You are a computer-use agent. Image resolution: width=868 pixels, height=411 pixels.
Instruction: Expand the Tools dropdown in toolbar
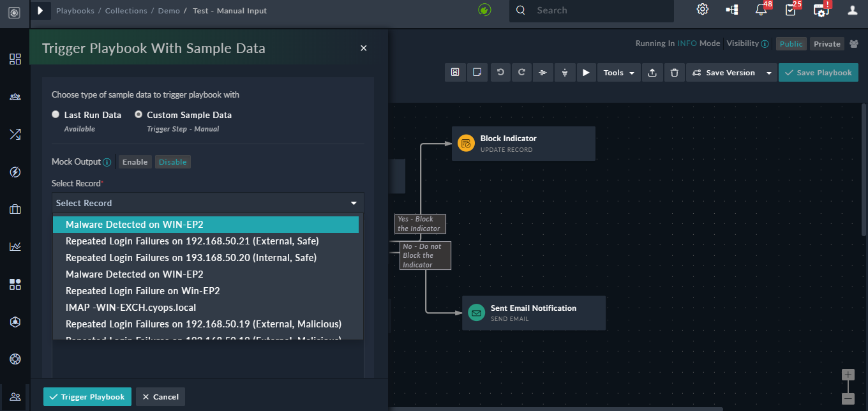pyautogui.click(x=617, y=72)
